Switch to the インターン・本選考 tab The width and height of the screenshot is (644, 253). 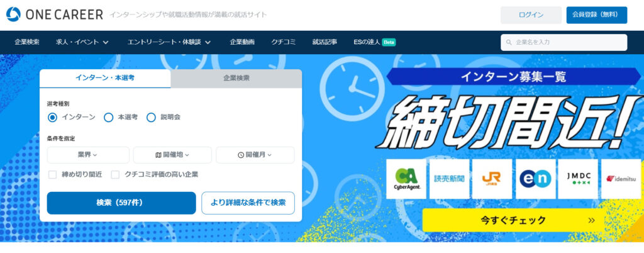coord(105,78)
